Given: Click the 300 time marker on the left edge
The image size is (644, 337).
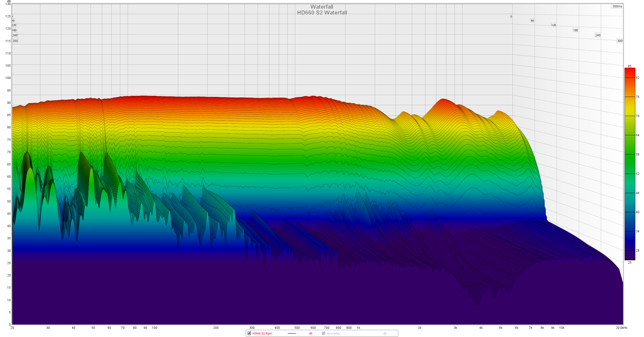Looking at the screenshot, I should coord(15,41).
